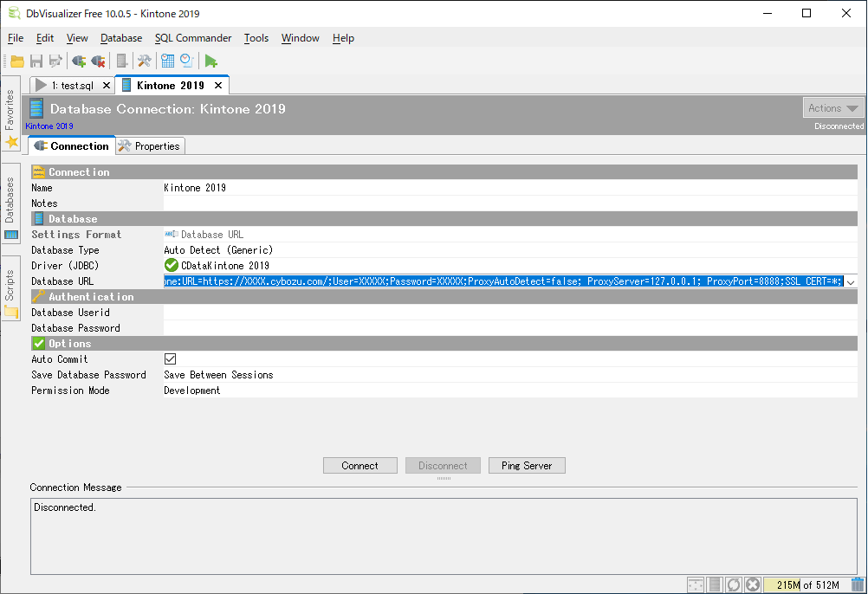
Task: Open the Databases side panel tab
Action: point(10,203)
